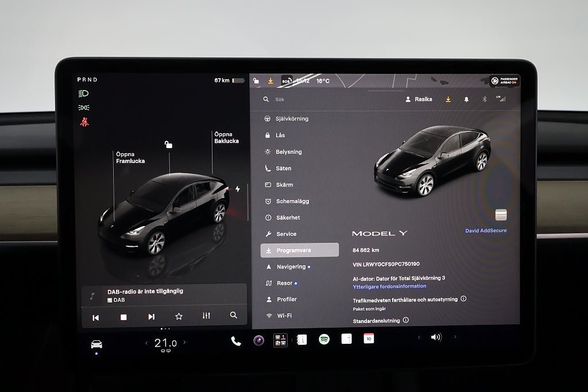
Task: Skip to next track
Action: click(x=151, y=317)
